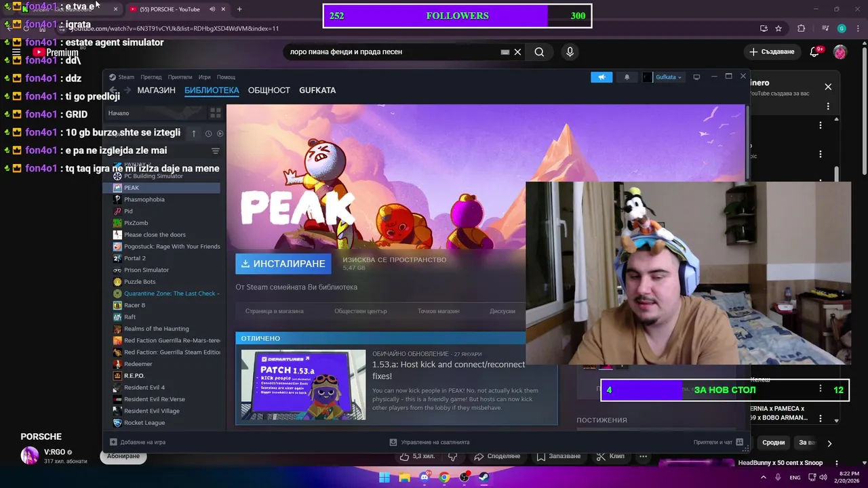The width and height of the screenshot is (868, 488).
Task: Open Приятели и чат panel
Action: coord(718,443)
